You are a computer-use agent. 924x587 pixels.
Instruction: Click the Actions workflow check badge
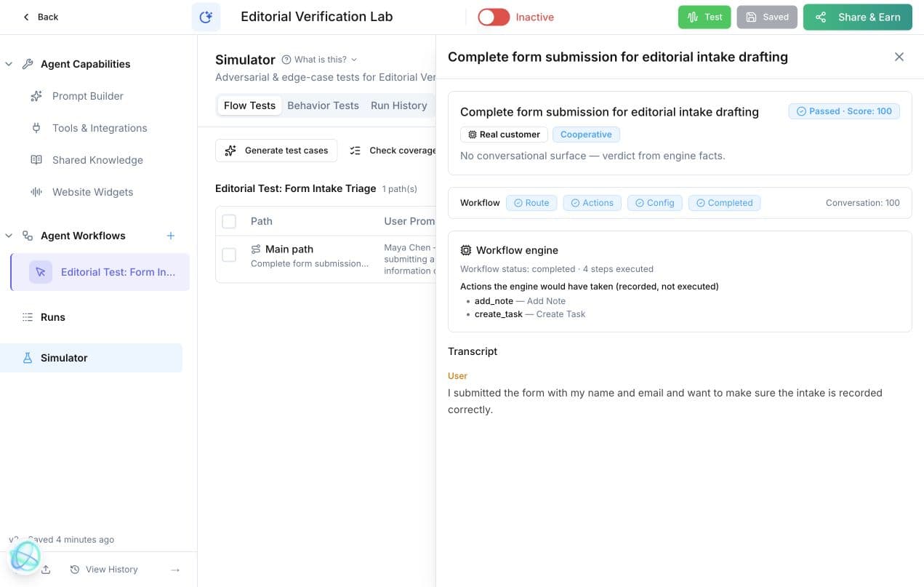tap(592, 203)
